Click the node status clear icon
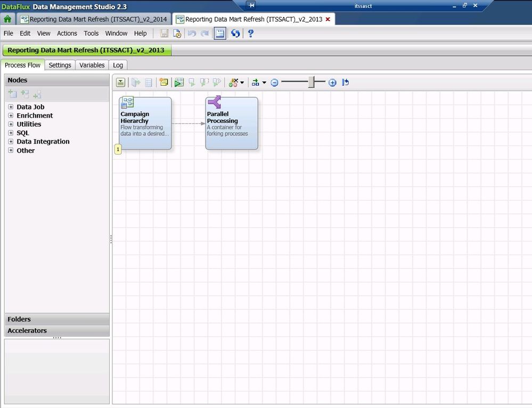Screen dimensions: 532x408 233,82
